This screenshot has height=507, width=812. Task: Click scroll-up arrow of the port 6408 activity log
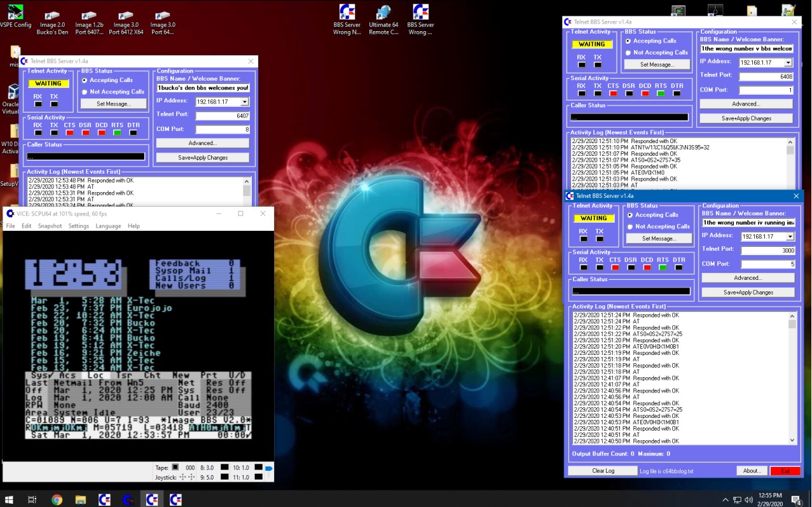[x=790, y=142]
